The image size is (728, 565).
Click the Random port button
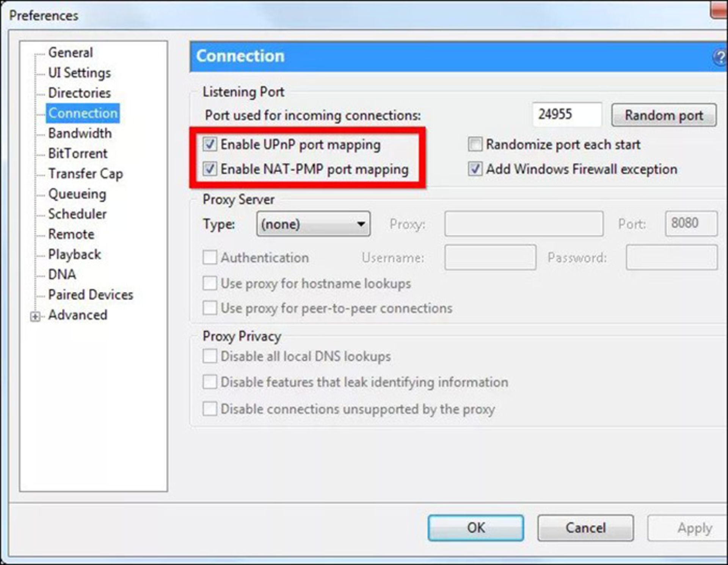(x=664, y=115)
